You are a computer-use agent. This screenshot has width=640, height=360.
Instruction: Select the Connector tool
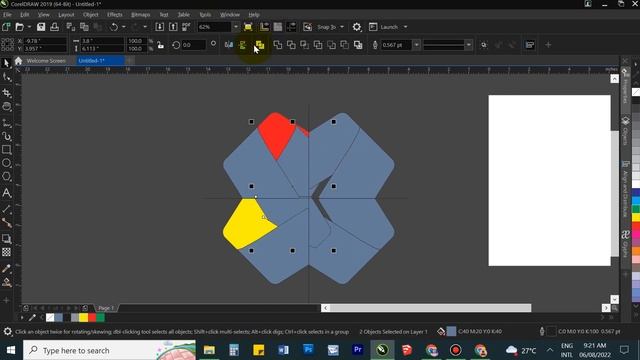7,222
